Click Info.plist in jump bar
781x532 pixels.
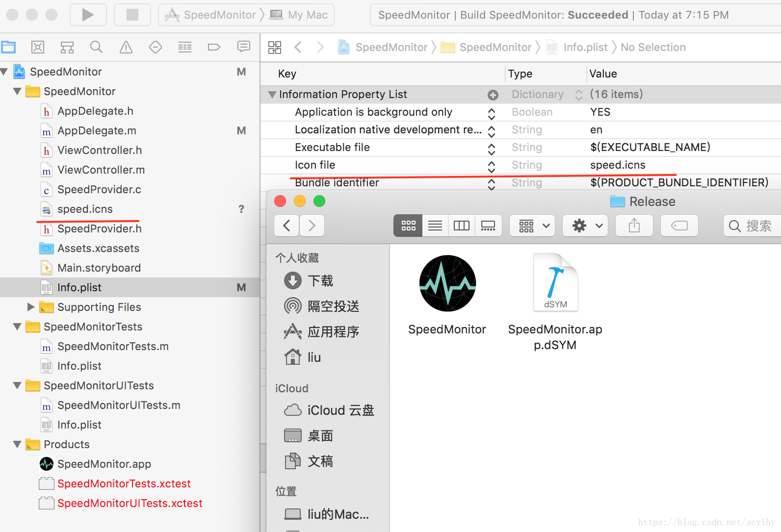(x=577, y=47)
